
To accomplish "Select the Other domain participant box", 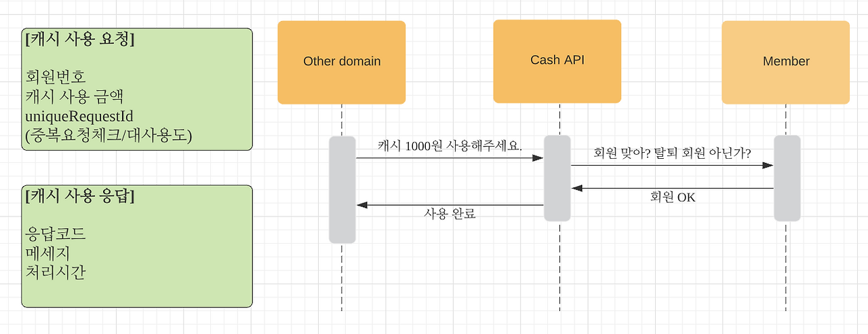I will coord(342,62).
